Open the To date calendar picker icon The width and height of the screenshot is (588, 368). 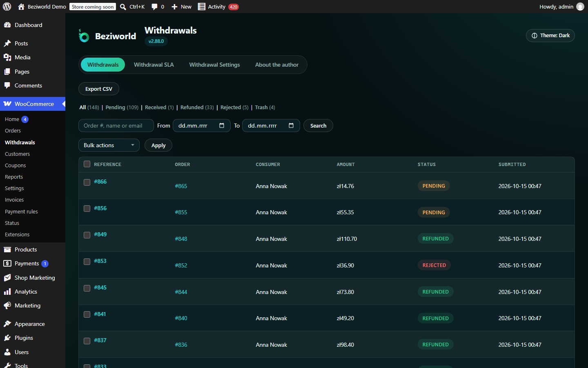tap(291, 126)
